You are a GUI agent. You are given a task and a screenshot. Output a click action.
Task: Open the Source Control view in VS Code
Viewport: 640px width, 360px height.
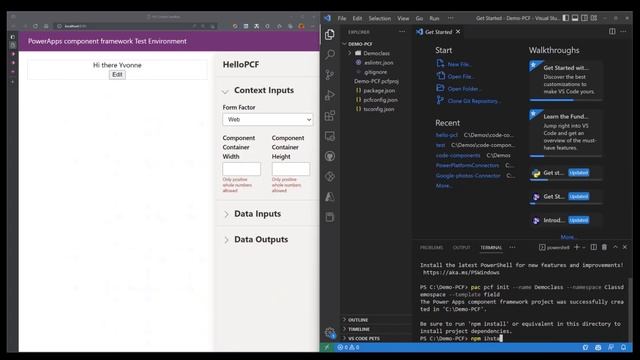pos(330,75)
